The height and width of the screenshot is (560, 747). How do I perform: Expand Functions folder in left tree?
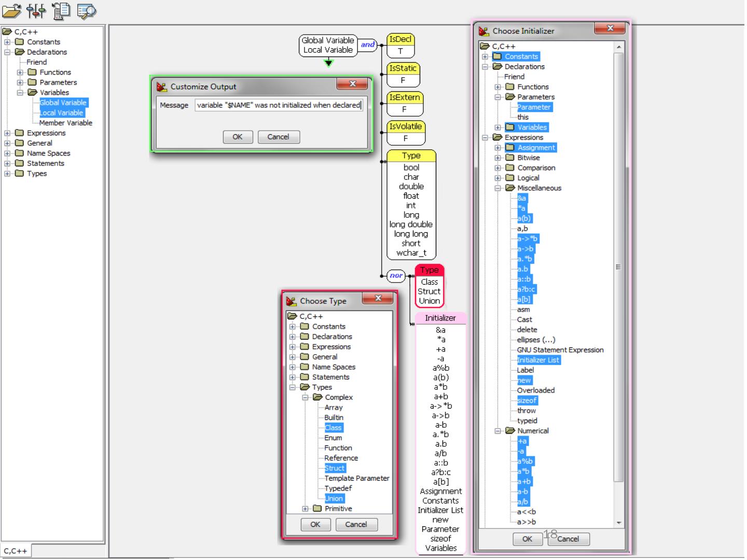click(20, 73)
